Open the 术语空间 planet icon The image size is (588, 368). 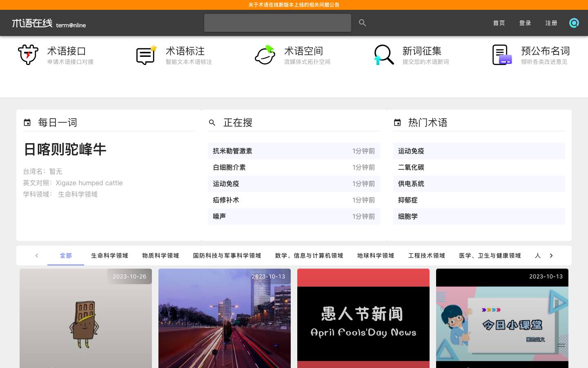(265, 55)
